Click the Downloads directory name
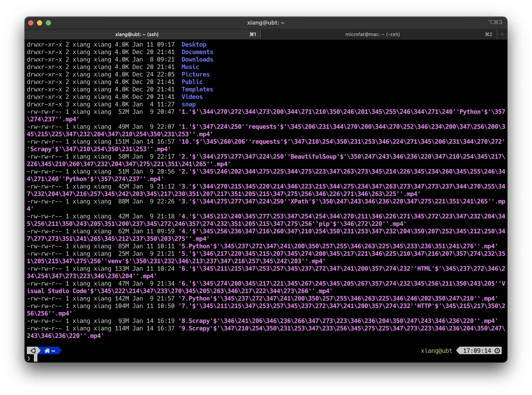532x395 pixels. pos(197,59)
